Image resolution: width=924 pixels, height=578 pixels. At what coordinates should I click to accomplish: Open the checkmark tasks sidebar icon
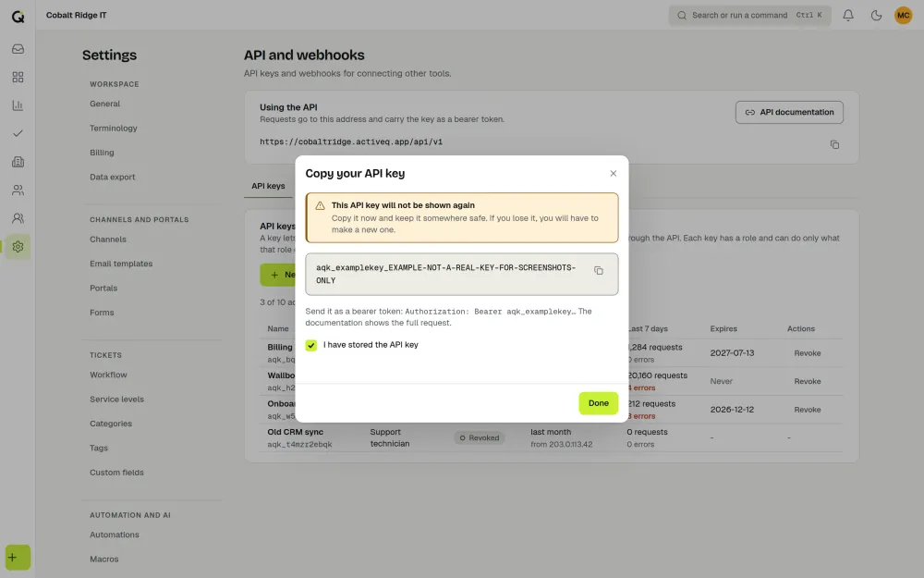18,133
